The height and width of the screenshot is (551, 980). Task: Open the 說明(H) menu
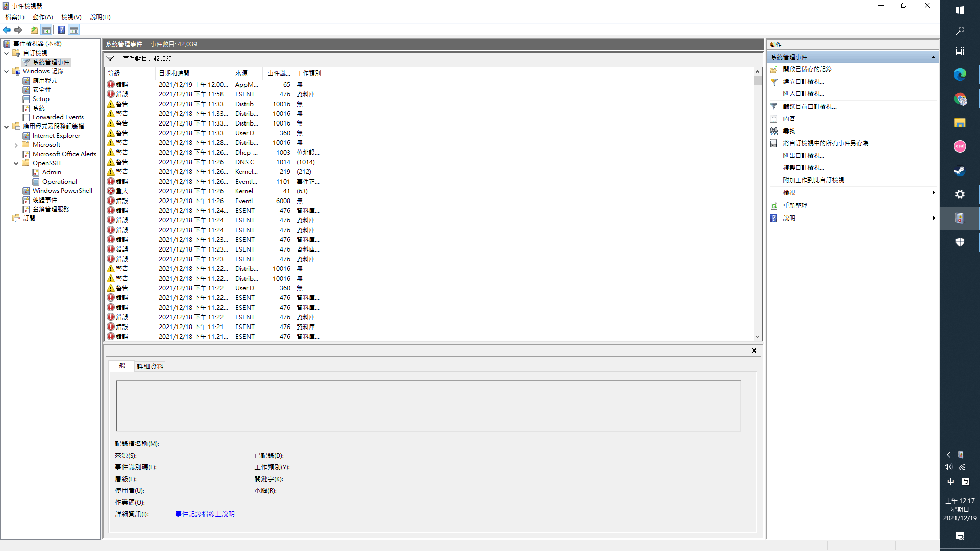[100, 17]
